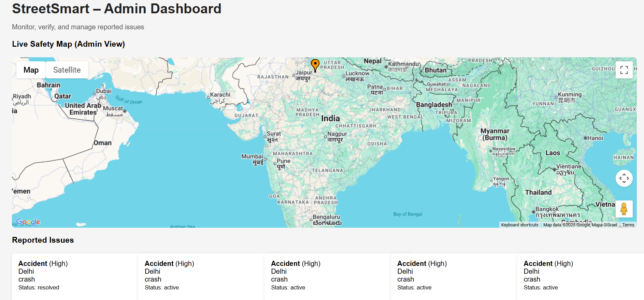The width and height of the screenshot is (644, 300).
Task: Open the map Terms link
Action: [x=628, y=225]
